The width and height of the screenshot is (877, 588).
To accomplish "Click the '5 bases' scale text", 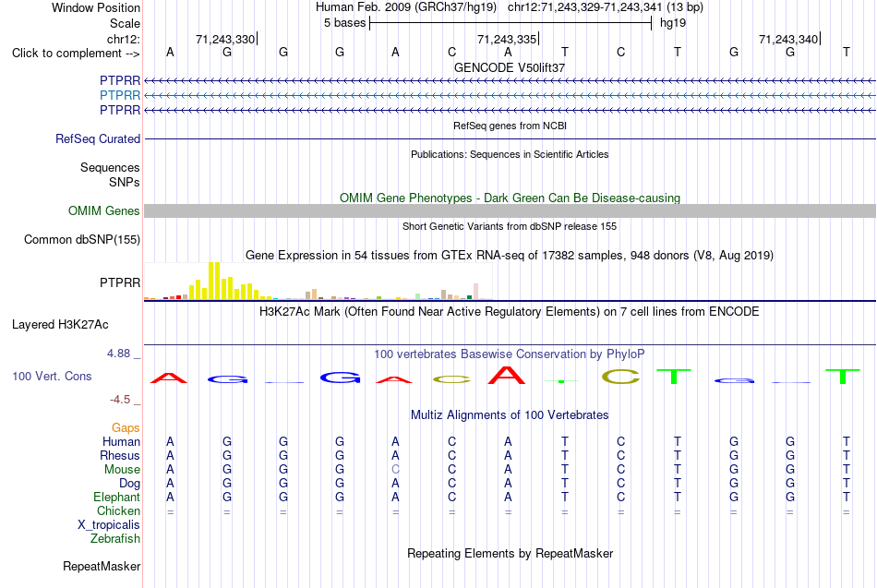I will pyautogui.click(x=344, y=23).
